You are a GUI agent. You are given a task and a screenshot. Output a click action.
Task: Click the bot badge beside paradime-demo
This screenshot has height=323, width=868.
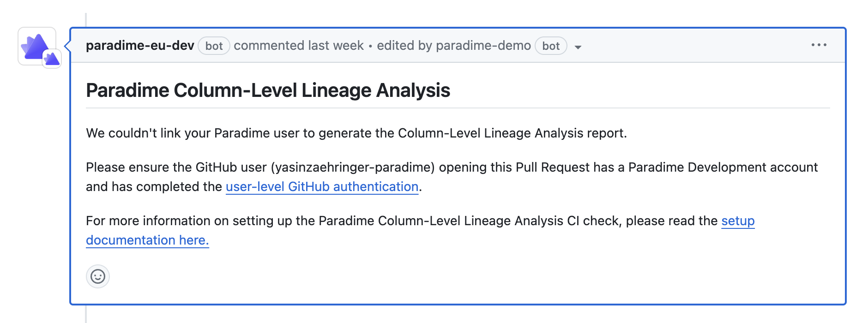[x=551, y=46]
